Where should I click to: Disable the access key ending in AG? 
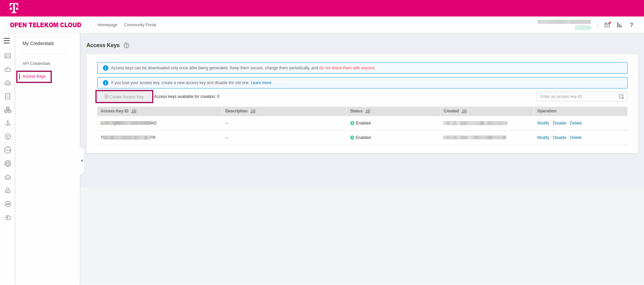coord(559,123)
